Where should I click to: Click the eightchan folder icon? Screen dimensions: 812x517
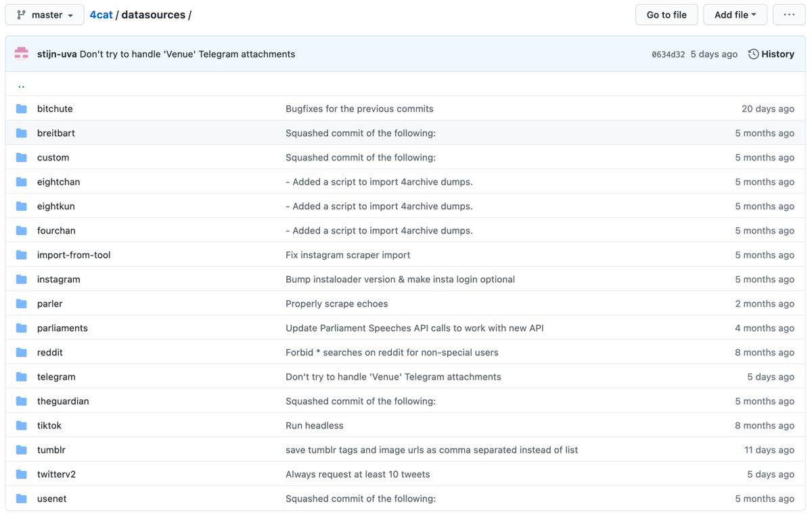pos(22,182)
